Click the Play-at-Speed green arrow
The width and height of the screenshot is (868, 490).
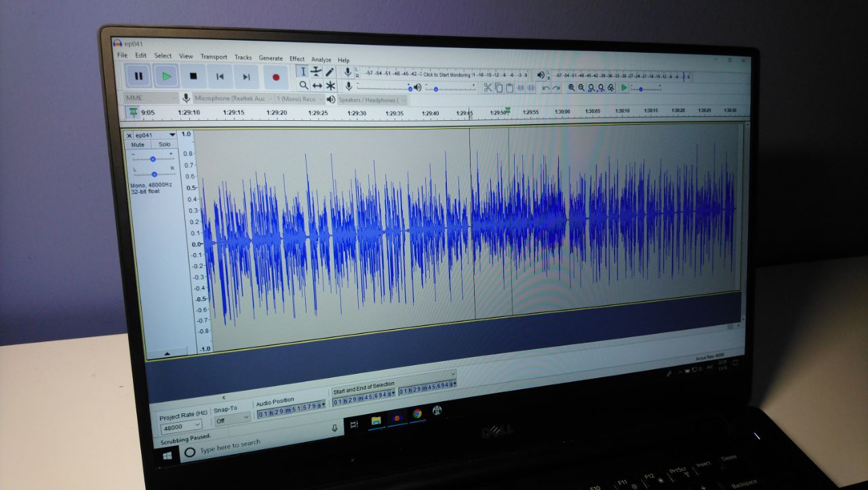[624, 88]
